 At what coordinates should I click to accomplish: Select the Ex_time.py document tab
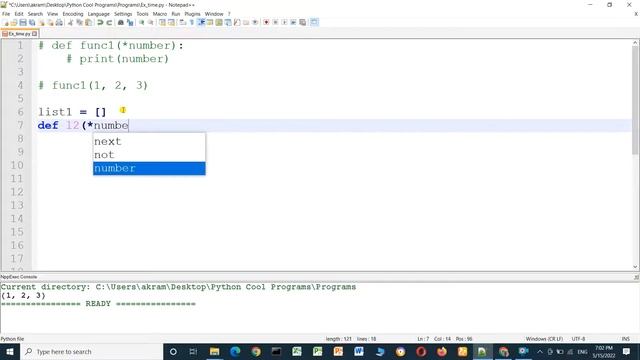coord(19,34)
